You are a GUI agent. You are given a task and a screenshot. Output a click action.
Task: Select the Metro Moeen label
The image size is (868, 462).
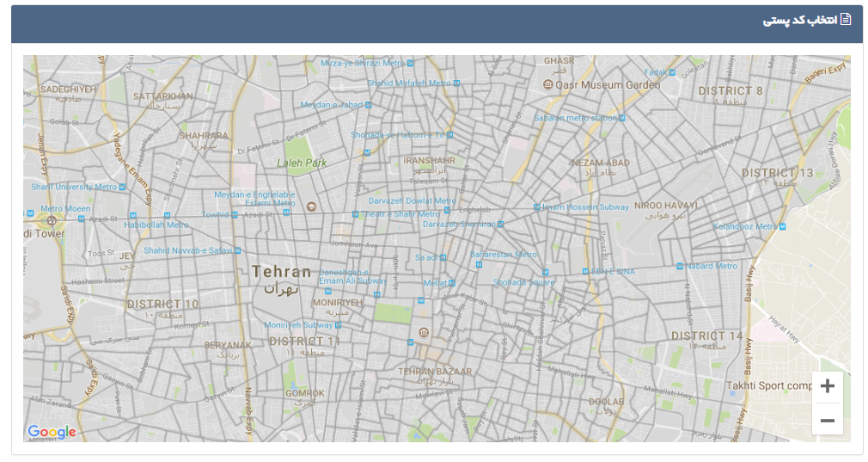click(x=65, y=209)
